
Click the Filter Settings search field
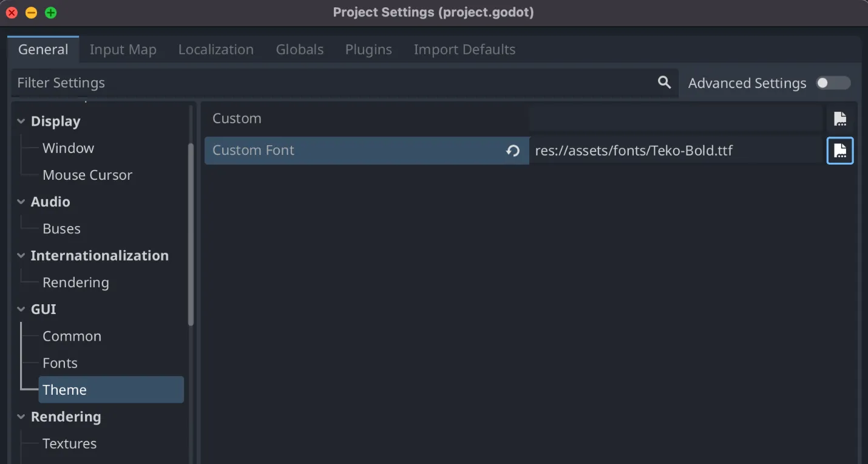328,83
